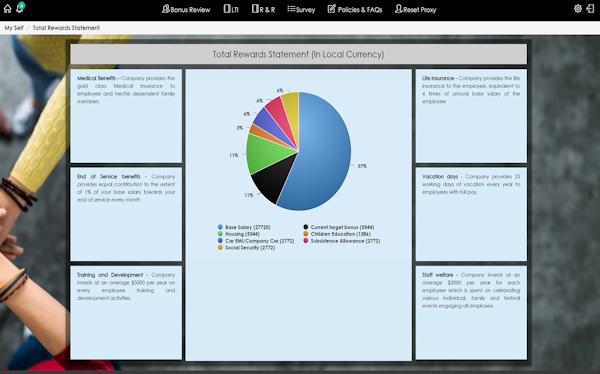
Task: Click the Subsistence Allowance legend entry
Action: point(342,241)
